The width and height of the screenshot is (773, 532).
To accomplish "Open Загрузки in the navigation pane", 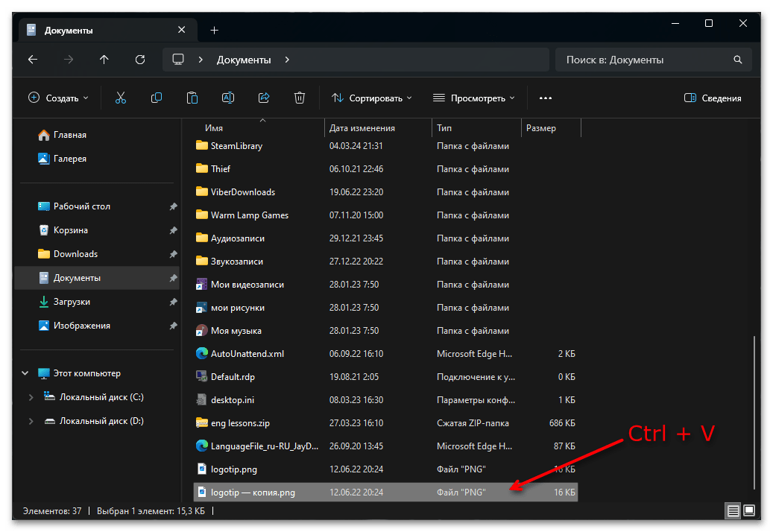I will pos(72,302).
